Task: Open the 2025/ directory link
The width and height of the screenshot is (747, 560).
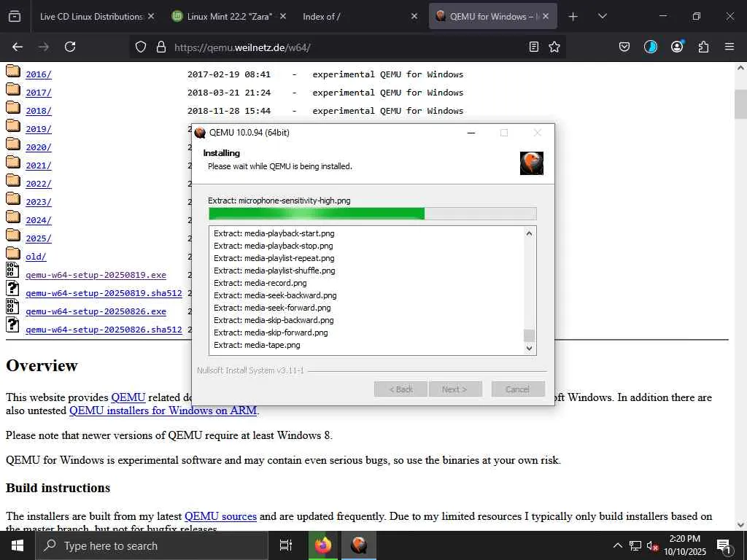Action: coord(39,238)
